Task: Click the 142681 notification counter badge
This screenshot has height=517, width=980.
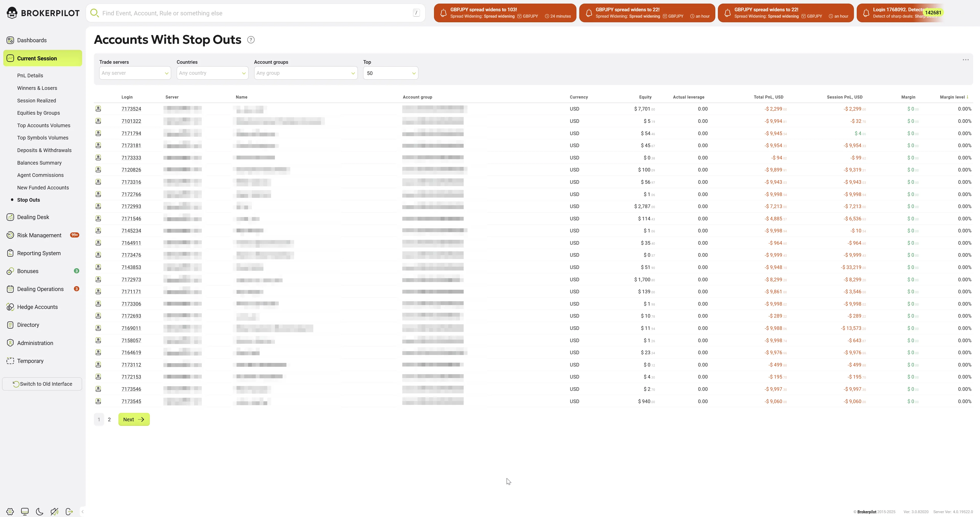Action: [933, 13]
